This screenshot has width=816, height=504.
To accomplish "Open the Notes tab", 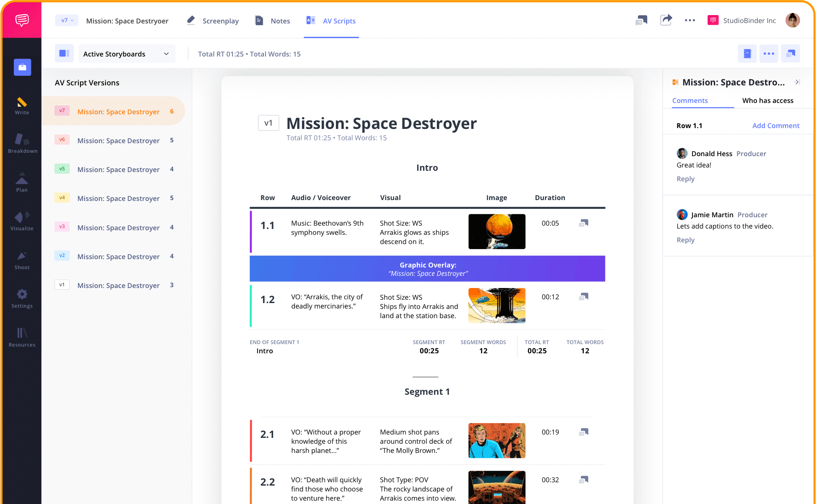I will (280, 21).
